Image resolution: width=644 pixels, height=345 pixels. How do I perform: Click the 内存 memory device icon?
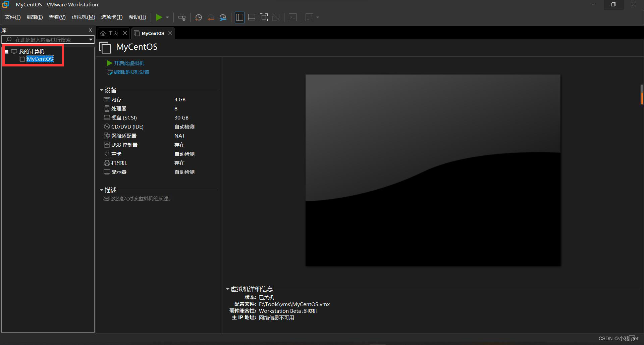tap(107, 99)
